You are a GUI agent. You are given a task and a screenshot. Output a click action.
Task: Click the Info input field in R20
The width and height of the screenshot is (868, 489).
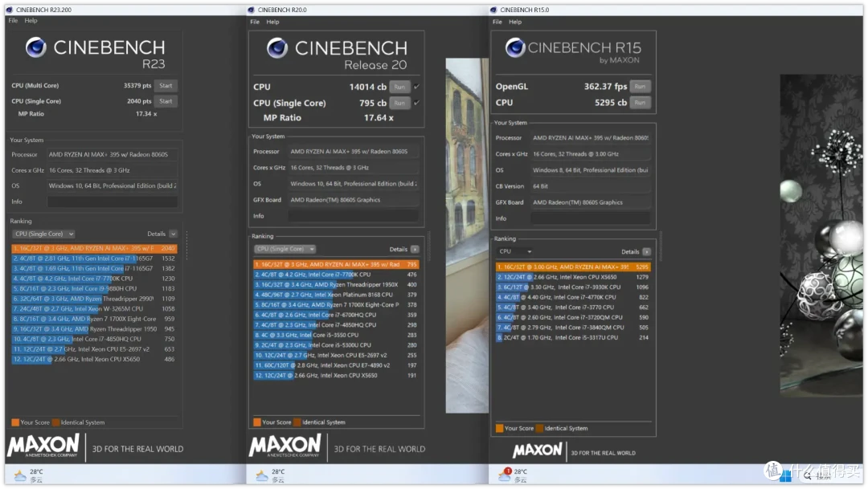tap(353, 216)
